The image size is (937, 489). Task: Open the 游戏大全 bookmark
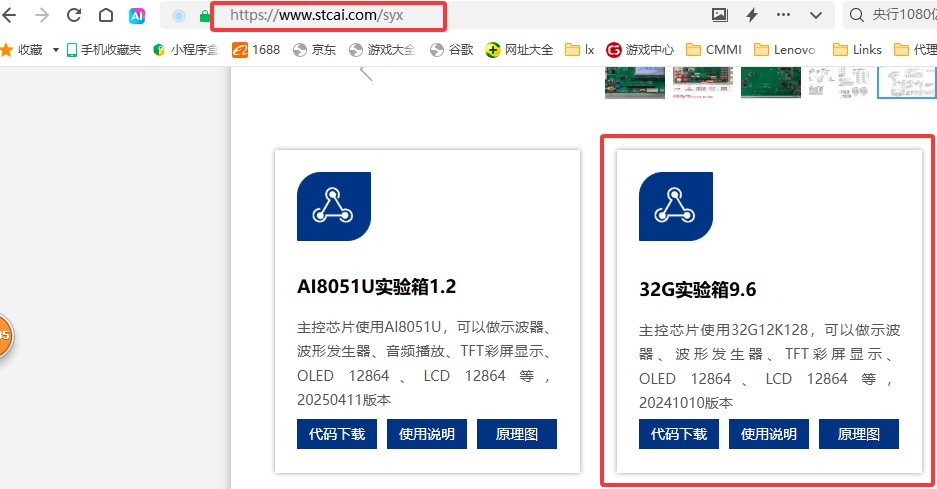pos(382,50)
